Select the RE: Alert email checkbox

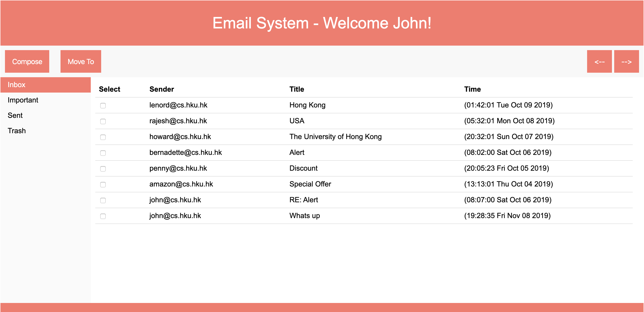103,200
